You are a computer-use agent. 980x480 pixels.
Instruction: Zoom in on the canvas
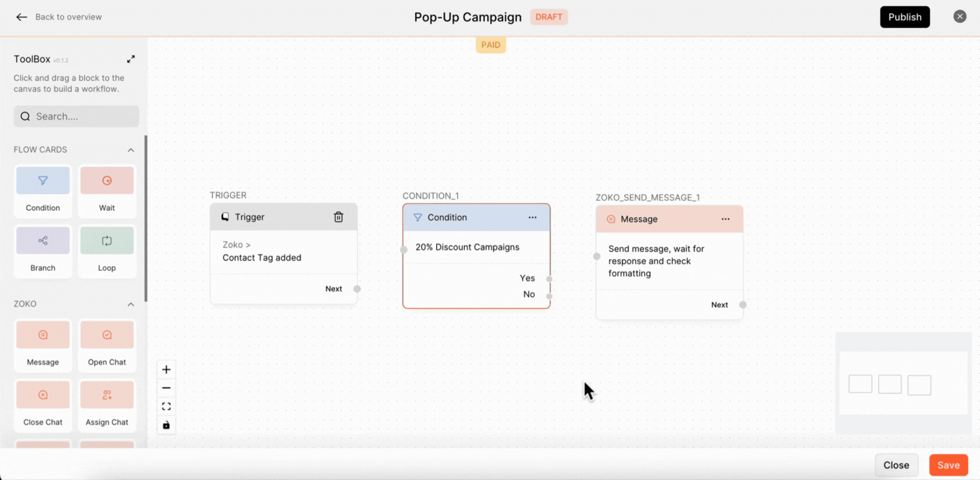click(166, 370)
